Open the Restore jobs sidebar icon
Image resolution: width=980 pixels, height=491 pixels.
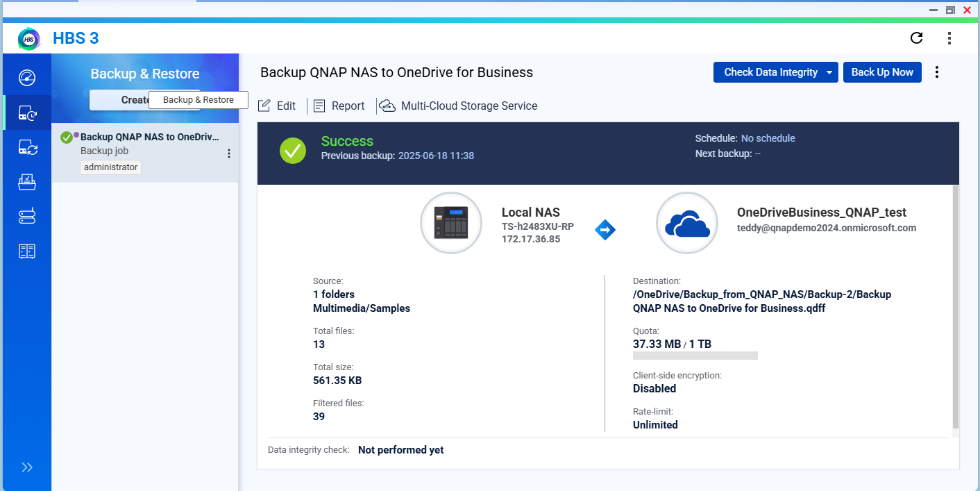(x=27, y=182)
